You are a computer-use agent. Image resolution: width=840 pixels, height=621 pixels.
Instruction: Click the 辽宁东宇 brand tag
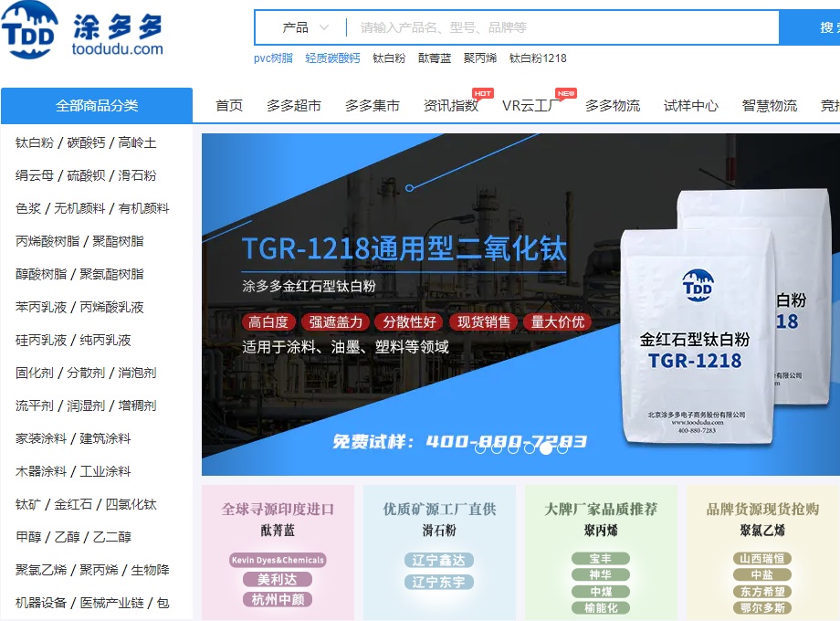coord(439,582)
